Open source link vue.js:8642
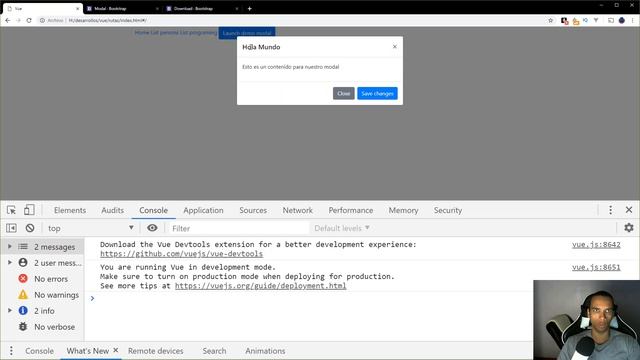640x360 pixels. click(x=596, y=244)
